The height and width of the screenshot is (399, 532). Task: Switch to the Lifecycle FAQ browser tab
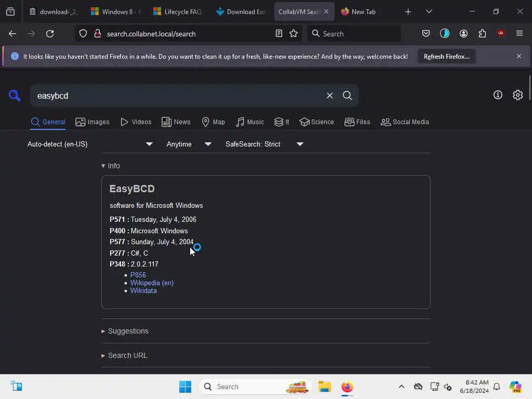[179, 12]
